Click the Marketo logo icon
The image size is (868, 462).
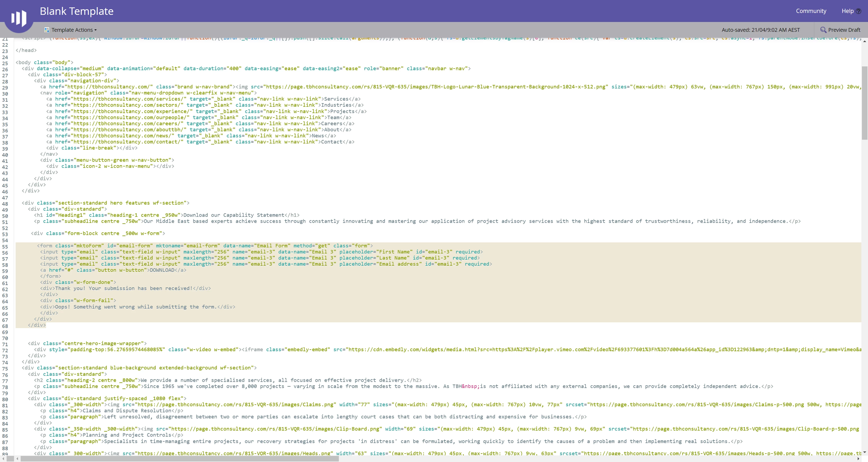(19, 18)
